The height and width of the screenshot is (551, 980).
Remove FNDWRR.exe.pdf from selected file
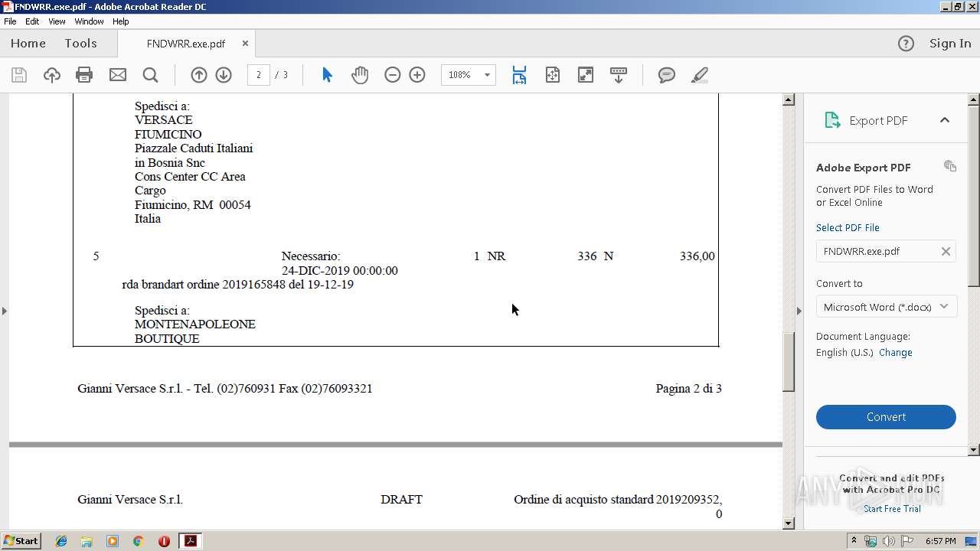(946, 251)
